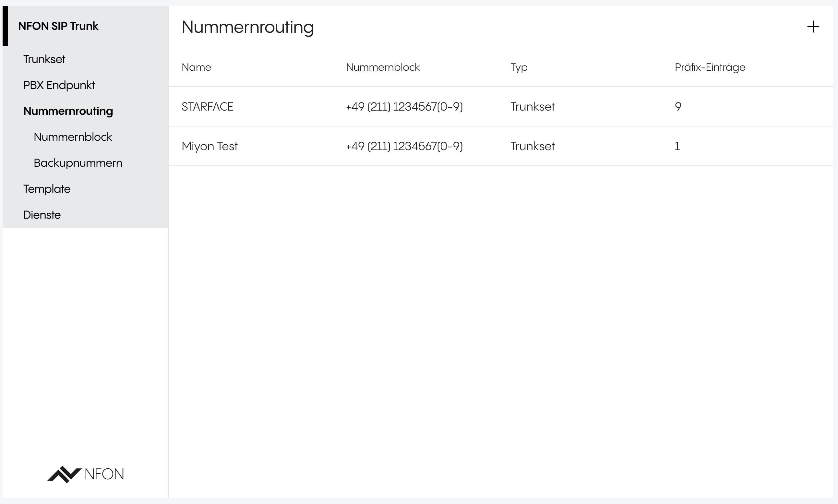Click the number block in the STARFACE row
The image size is (838, 504).
(404, 107)
